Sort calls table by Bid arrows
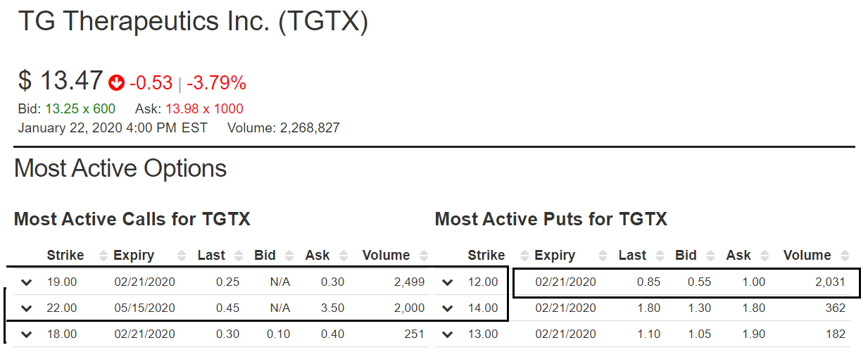This screenshot has height=357, width=868. pos(289,256)
